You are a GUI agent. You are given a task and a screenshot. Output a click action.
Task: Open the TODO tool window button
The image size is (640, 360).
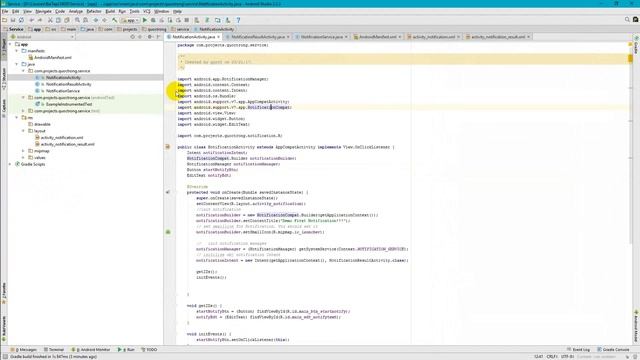click(x=149, y=349)
